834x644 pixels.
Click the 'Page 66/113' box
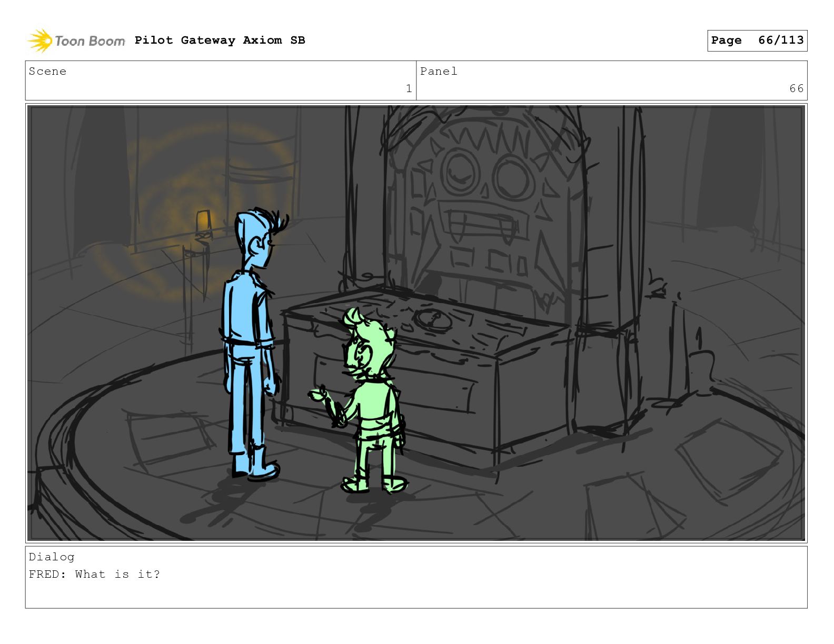pyautogui.click(x=757, y=41)
